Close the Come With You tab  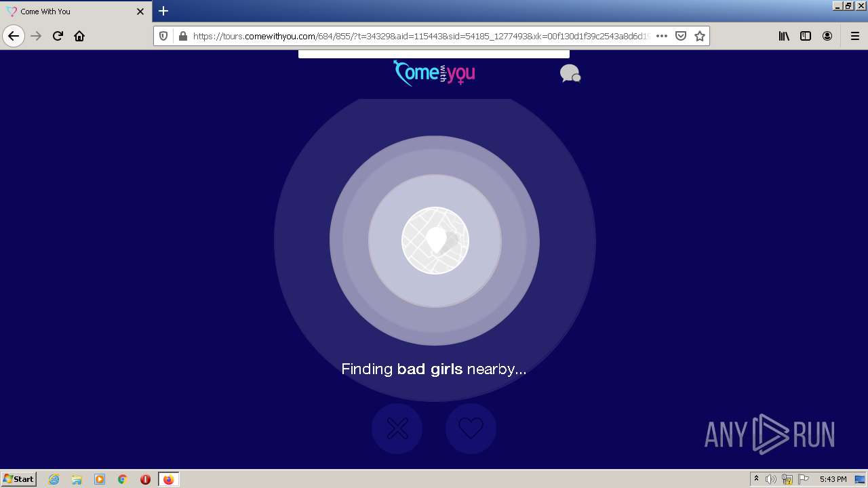pyautogui.click(x=140, y=12)
